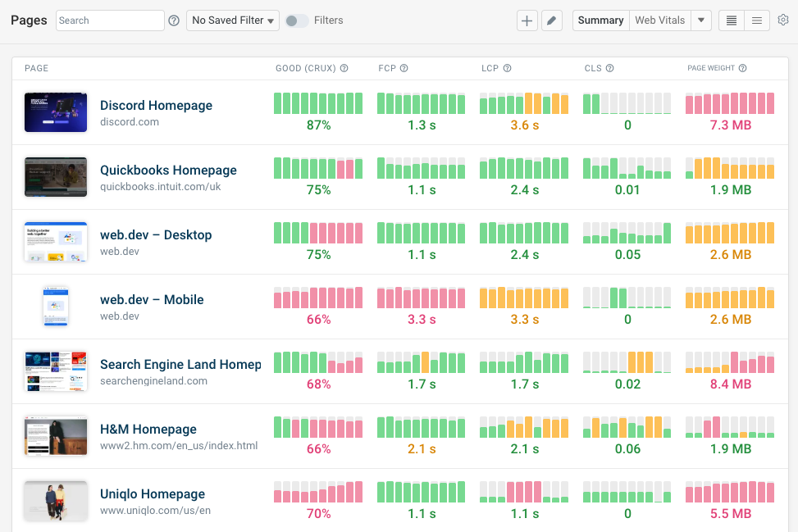This screenshot has width=798, height=532.
Task: Switch to the Web Vitals tab
Action: [x=659, y=20]
